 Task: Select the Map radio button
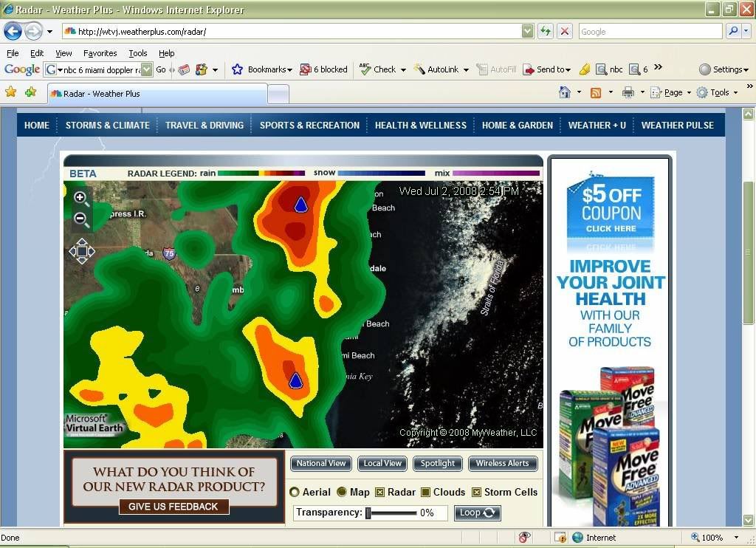point(342,492)
